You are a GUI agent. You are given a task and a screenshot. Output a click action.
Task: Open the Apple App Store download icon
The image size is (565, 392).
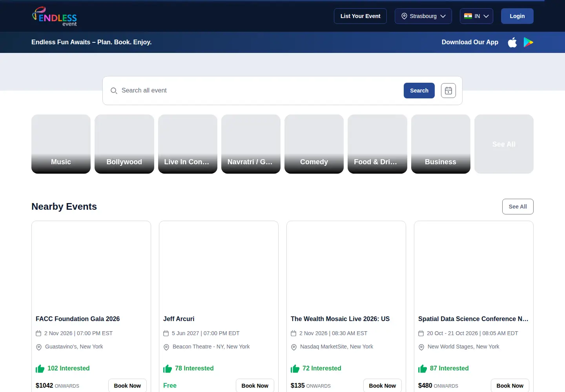512,42
